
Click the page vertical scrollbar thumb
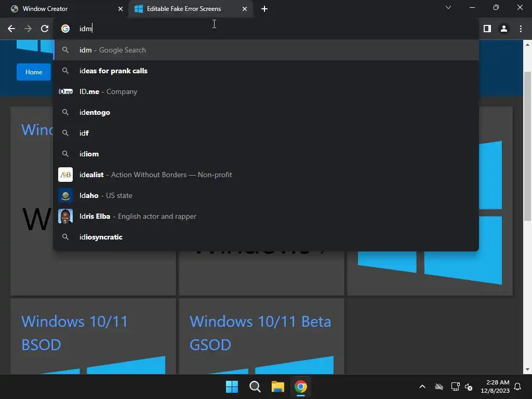tap(527, 146)
